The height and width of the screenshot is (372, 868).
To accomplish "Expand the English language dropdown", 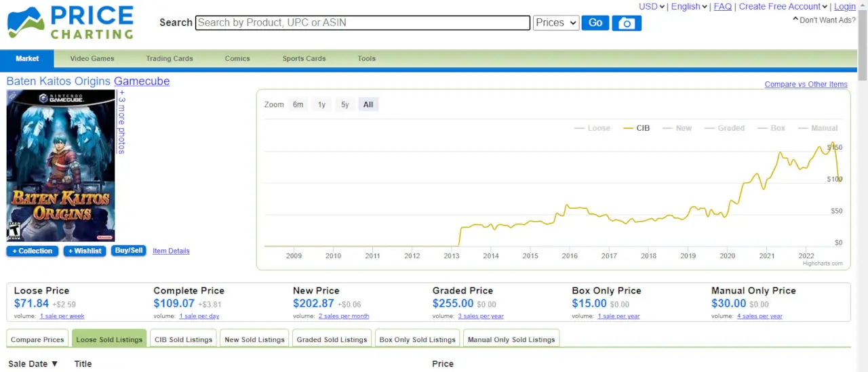I will [690, 7].
